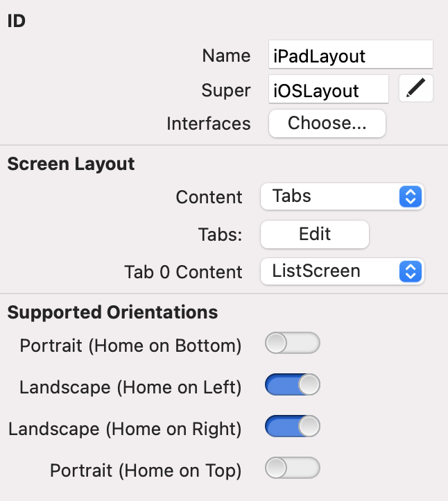This screenshot has height=501, width=448.
Task: Click the Choose... button for Interfaces
Action: coord(327,124)
